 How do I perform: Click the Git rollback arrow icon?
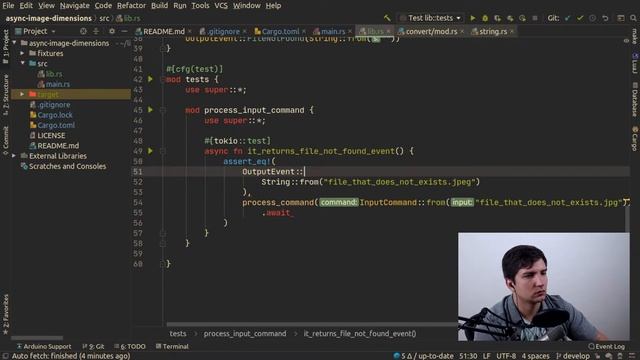pyautogui.click(x=605, y=18)
